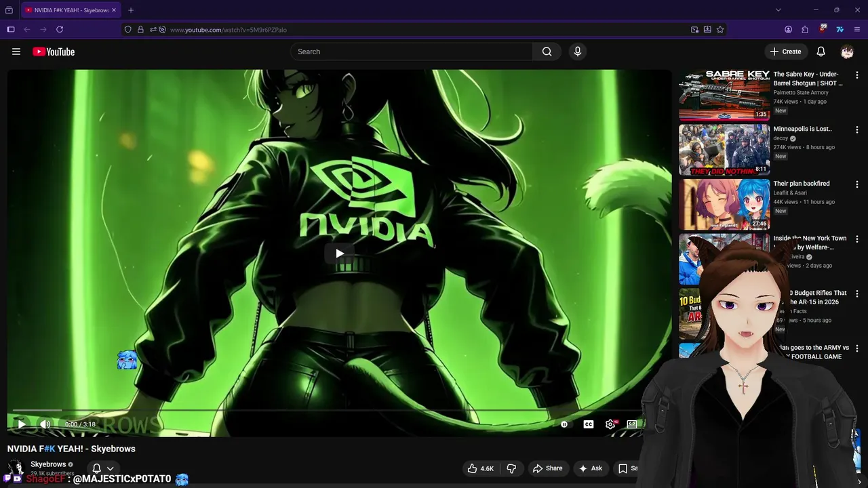Open more options for The Sabre Key
Screen dimensions: 868x488
pos(857,75)
